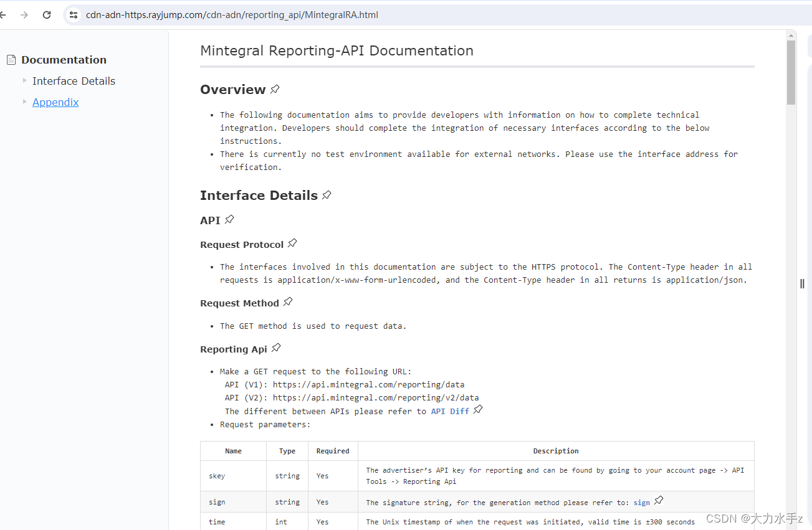Click pin anchor beside Reporting Api heading
The height and width of the screenshot is (530, 812).
click(276, 348)
